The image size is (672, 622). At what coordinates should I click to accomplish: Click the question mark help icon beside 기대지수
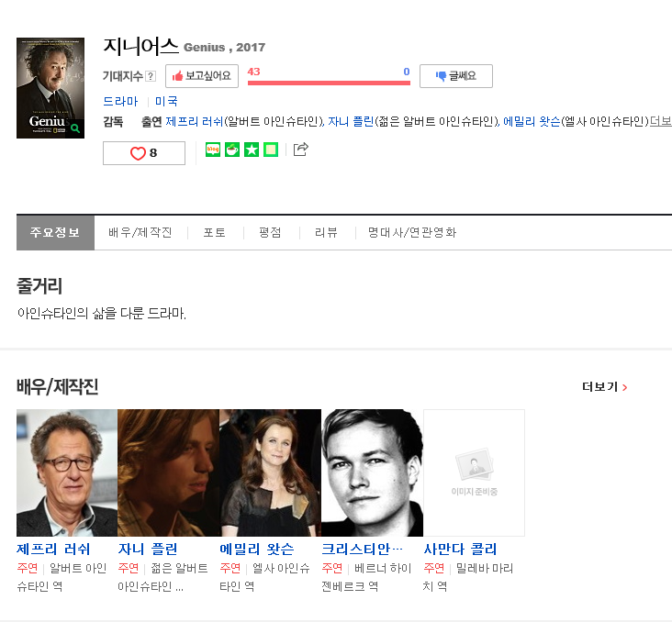coord(151,76)
